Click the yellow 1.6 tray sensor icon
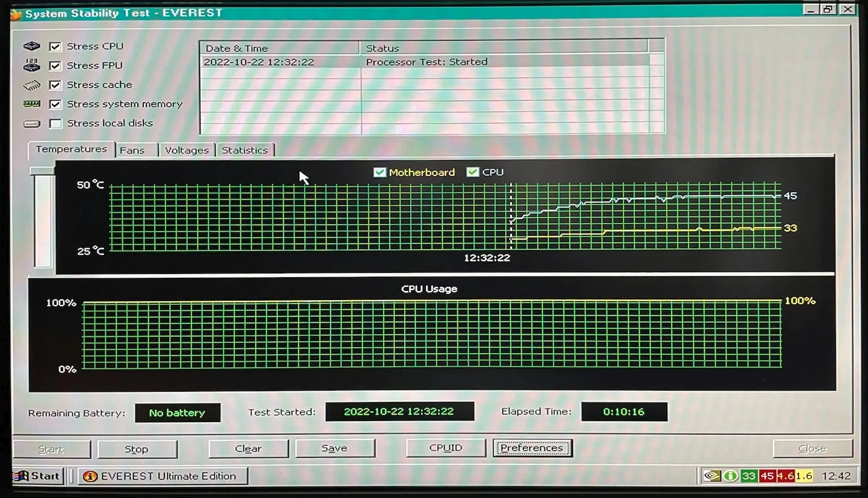Screen dimensions: 868x498 coord(804,476)
